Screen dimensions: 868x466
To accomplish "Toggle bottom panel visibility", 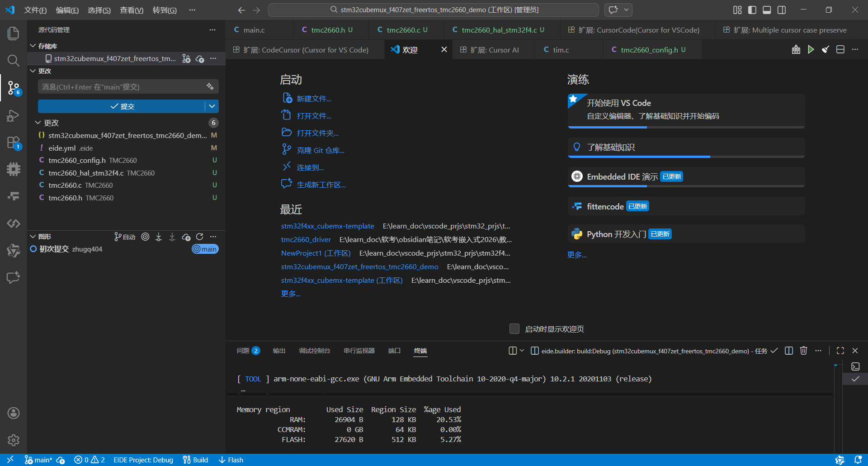I will 767,10.
